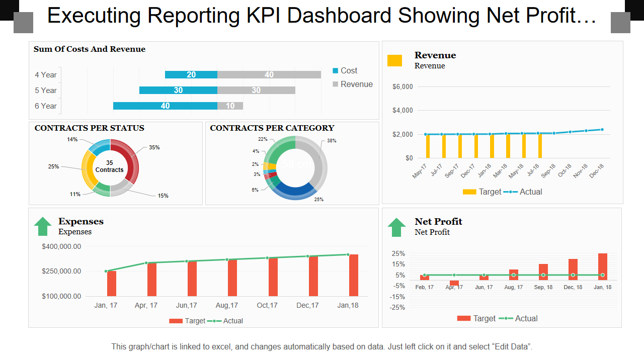This screenshot has width=644, height=362.
Task: Click the '$100,000.00' axis value in Expenses chart
Action: [x=61, y=296]
